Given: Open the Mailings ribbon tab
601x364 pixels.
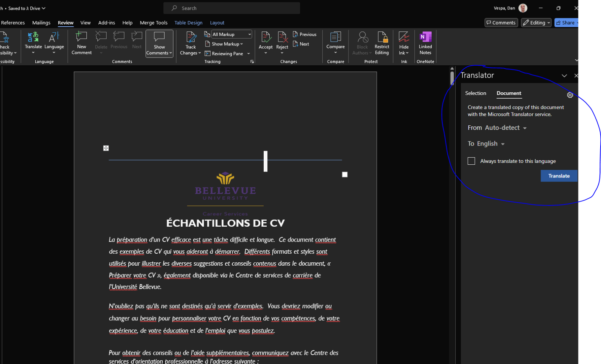Looking at the screenshot, I should coord(41,23).
